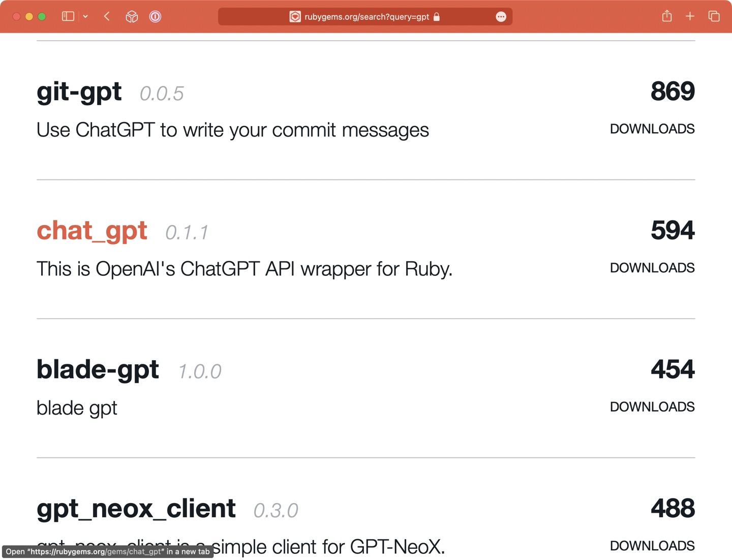
Task: Expand the tab group chevron beside sidebar icon
Action: click(x=85, y=16)
